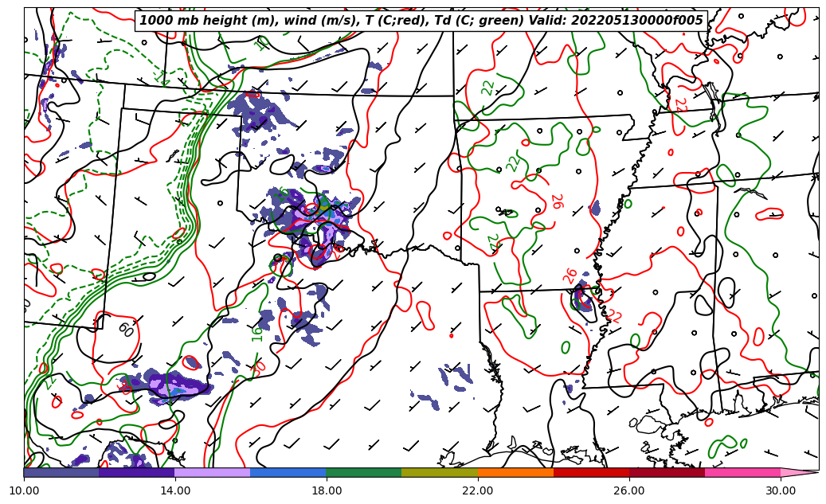Click the 10.00 colorbar tick label
The image size is (826, 504).
click(x=24, y=490)
